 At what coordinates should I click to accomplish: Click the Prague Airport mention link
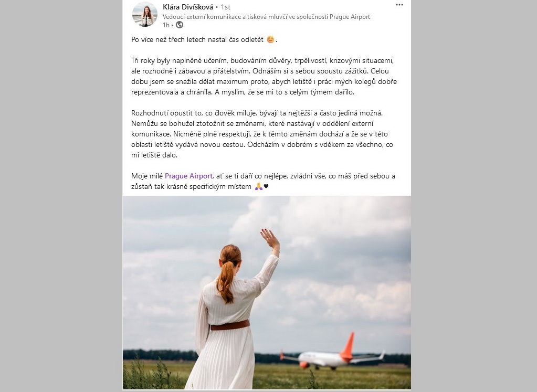coord(188,176)
